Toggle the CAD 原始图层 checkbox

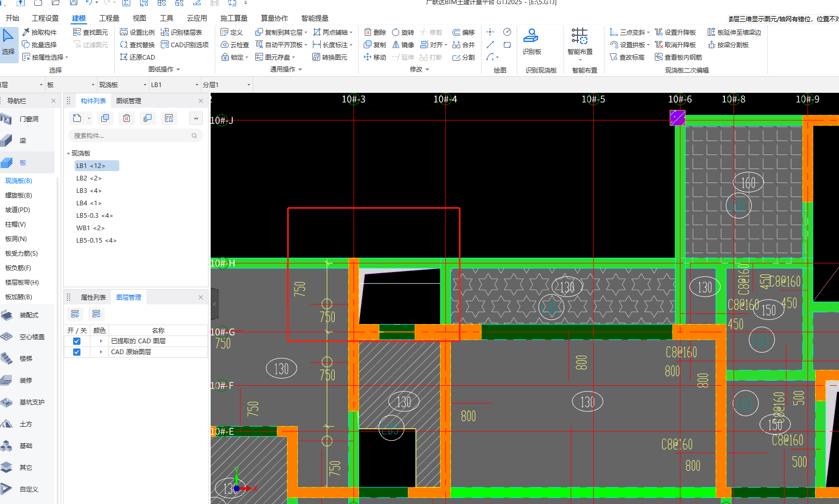[77, 352]
